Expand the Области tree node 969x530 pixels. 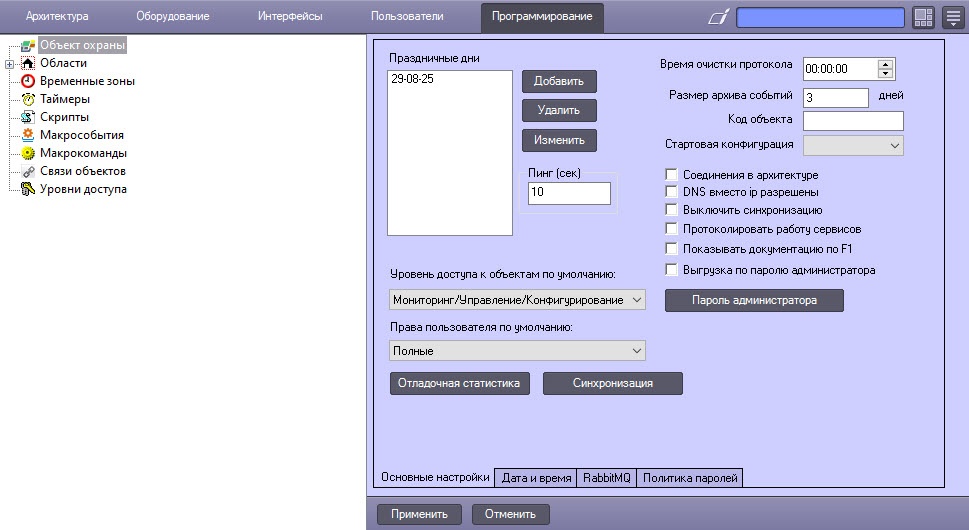pyautogui.click(x=9, y=64)
